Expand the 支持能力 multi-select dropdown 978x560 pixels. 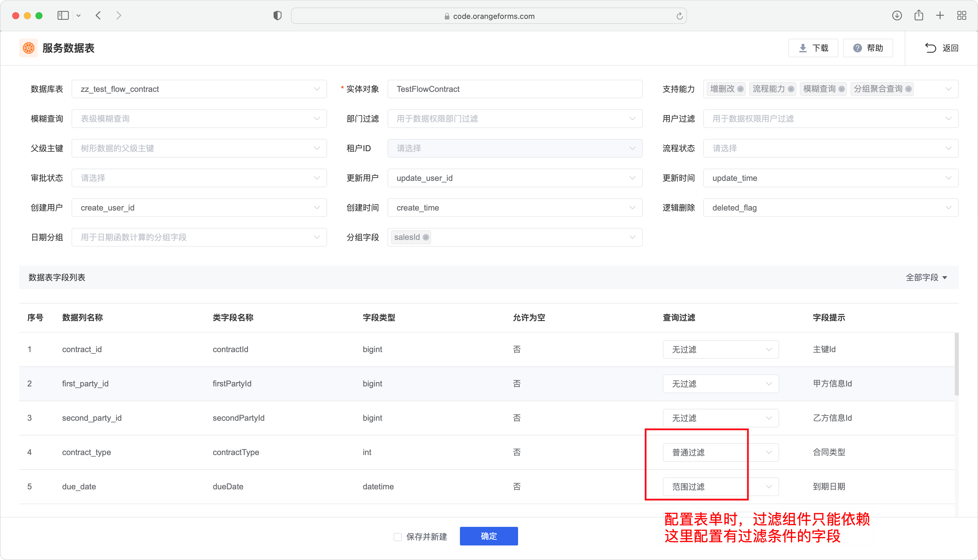(948, 89)
